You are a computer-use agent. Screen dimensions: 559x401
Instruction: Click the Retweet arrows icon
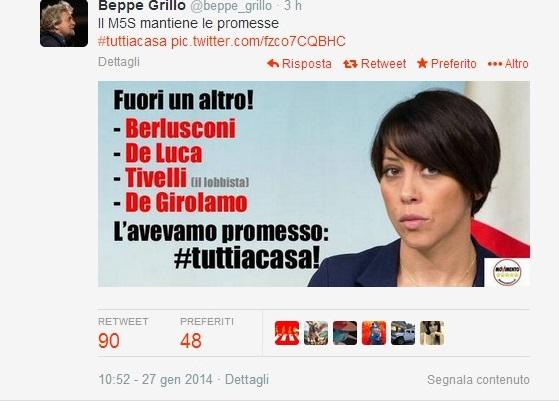point(350,64)
